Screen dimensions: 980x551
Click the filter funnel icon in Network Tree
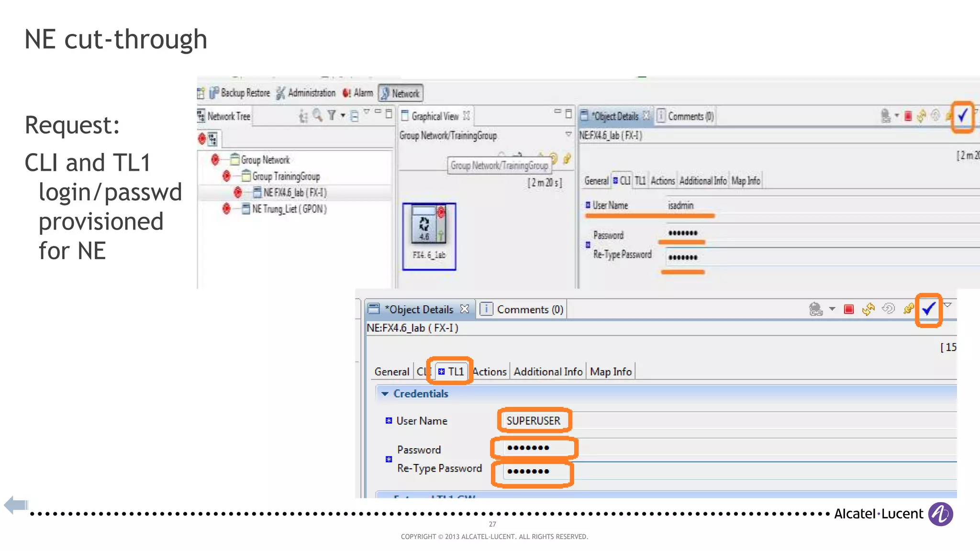pos(332,115)
